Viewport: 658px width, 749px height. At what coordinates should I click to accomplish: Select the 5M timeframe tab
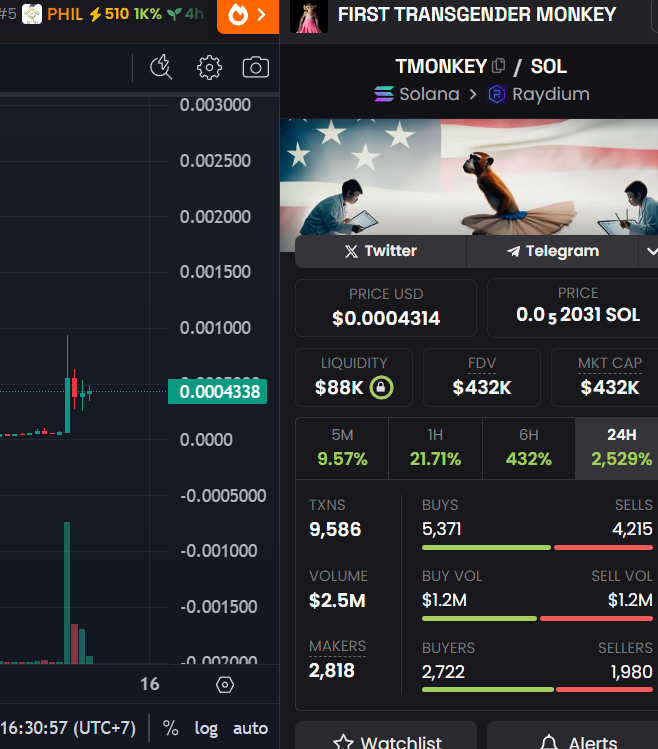pyautogui.click(x=342, y=448)
